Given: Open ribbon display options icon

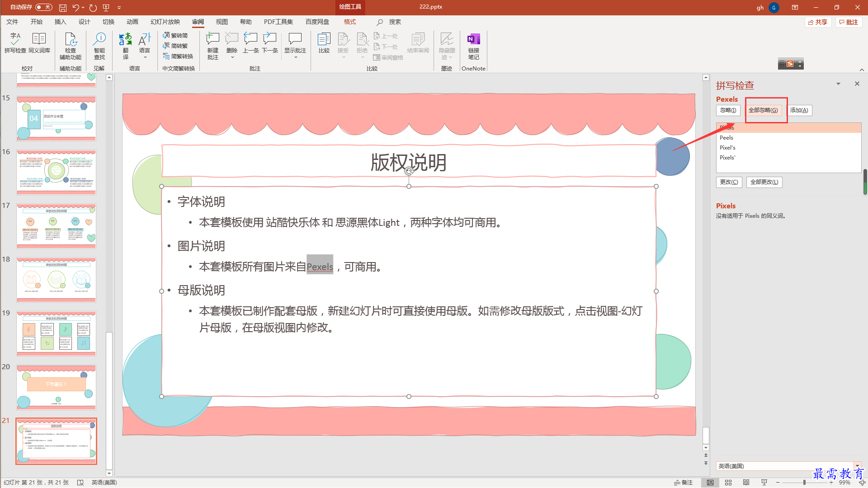Looking at the screenshot, I should point(795,8).
